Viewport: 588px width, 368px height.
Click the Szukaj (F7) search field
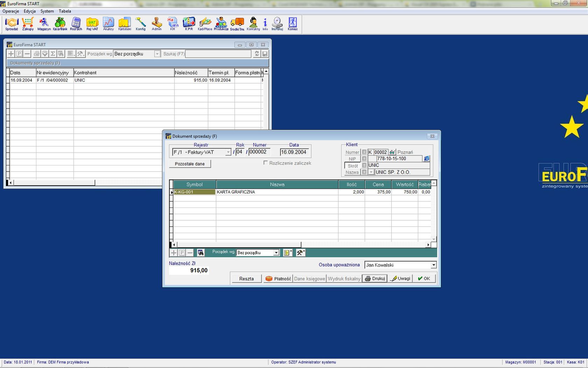tap(218, 54)
